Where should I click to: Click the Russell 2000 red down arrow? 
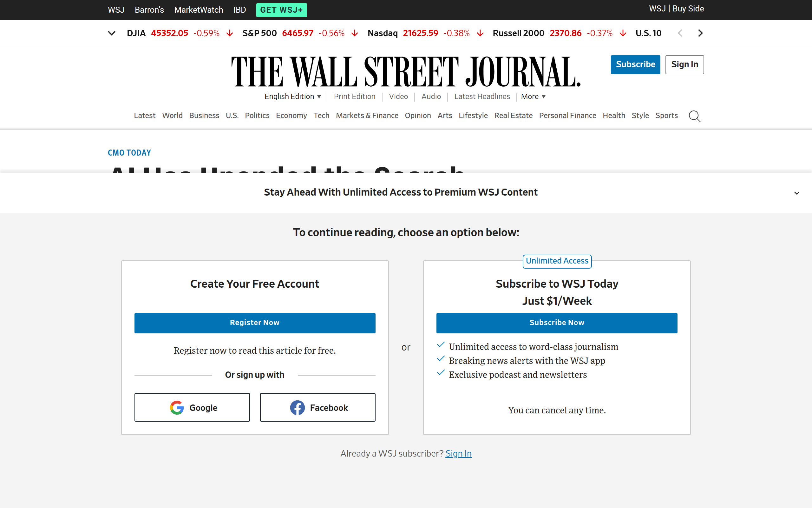pos(623,33)
